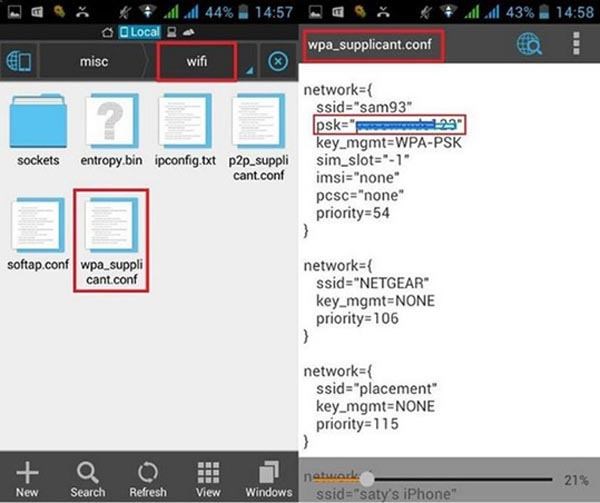The width and height of the screenshot is (600, 503).
Task: Tap the priority=115 line
Action: (x=357, y=424)
